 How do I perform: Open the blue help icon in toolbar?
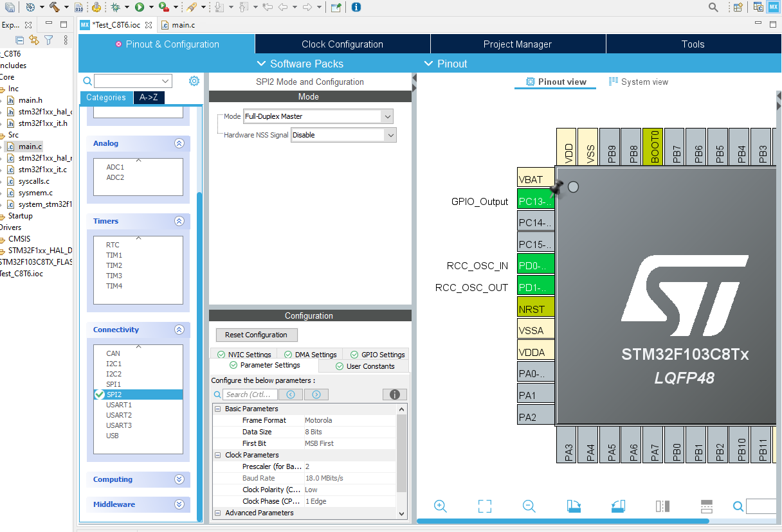pos(356,7)
